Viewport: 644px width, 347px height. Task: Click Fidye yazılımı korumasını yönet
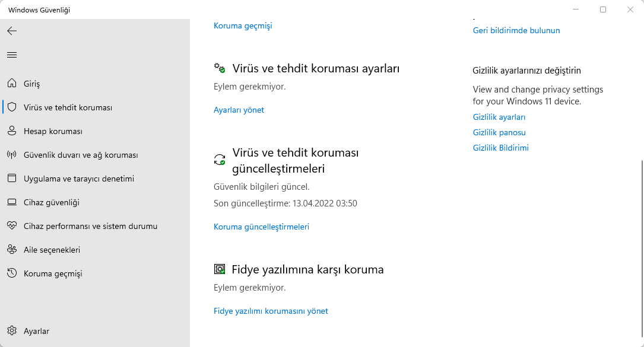[271, 311]
